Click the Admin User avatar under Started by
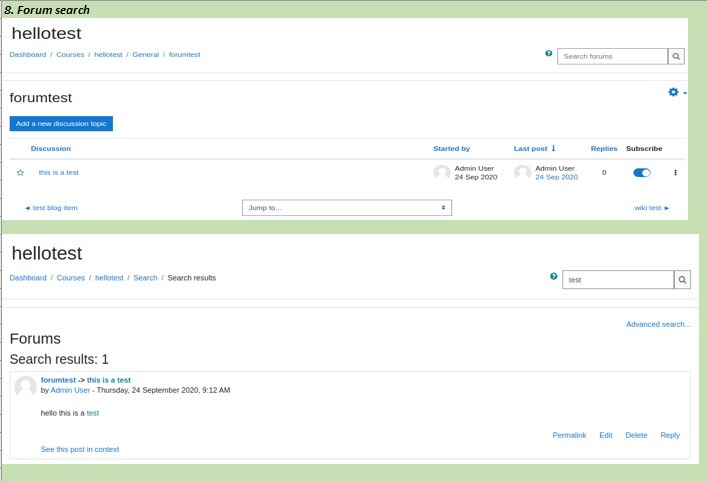 click(442, 173)
